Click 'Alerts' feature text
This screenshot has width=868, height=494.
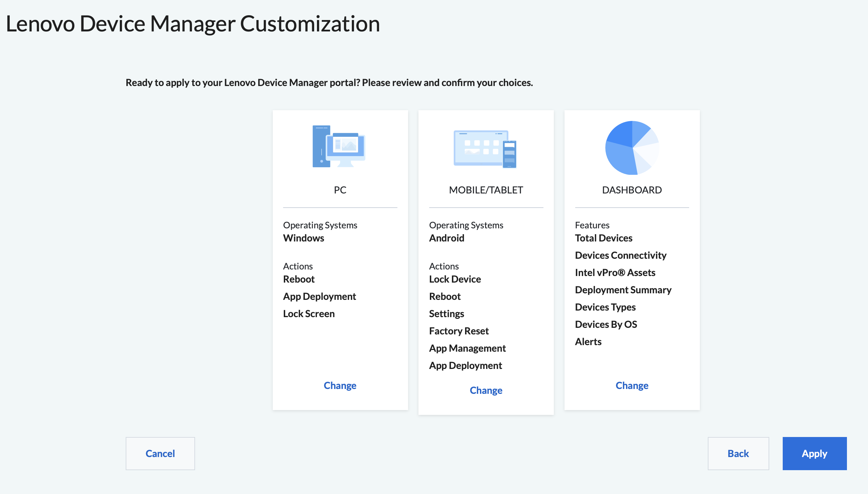588,342
